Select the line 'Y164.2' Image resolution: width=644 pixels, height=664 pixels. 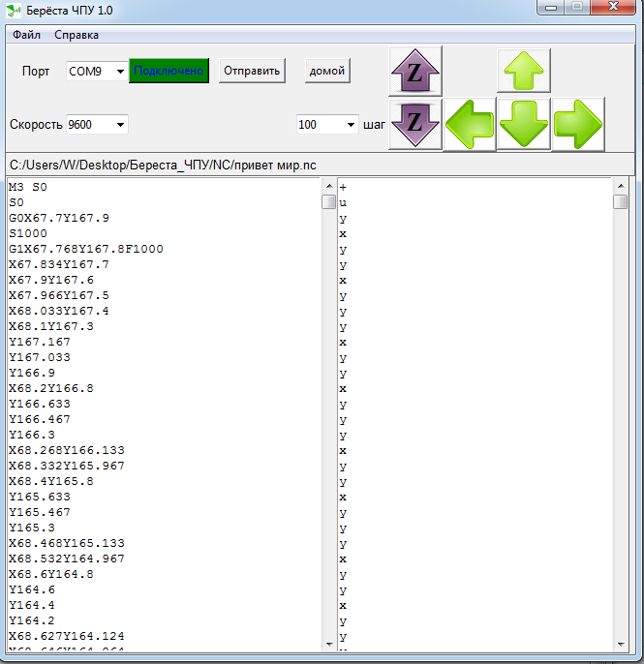point(32,620)
